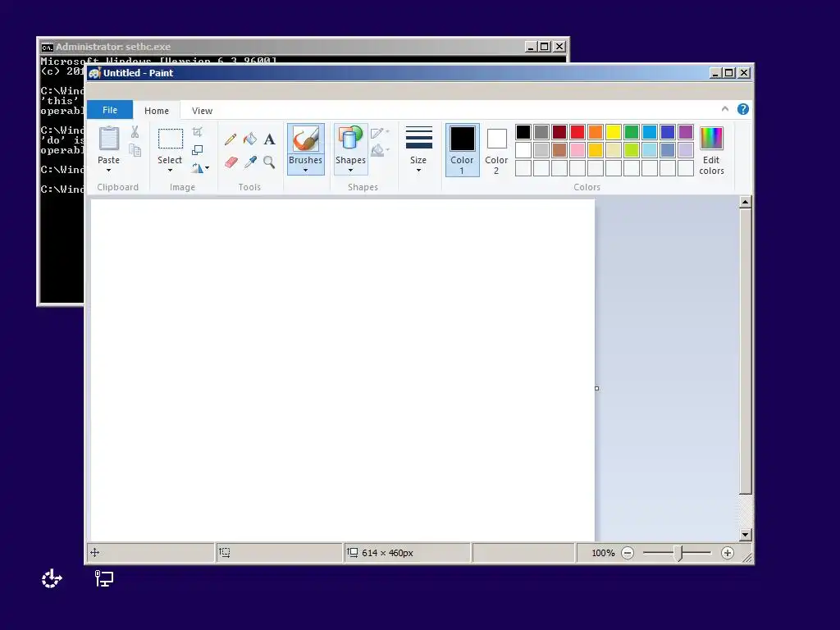Click the zoom slider handle
The width and height of the screenshot is (840, 630).
click(678, 553)
